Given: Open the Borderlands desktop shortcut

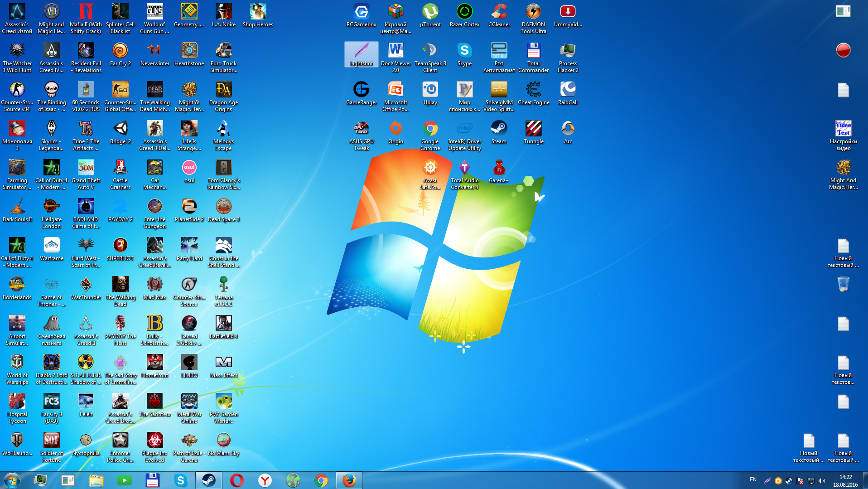Looking at the screenshot, I should pos(17,288).
